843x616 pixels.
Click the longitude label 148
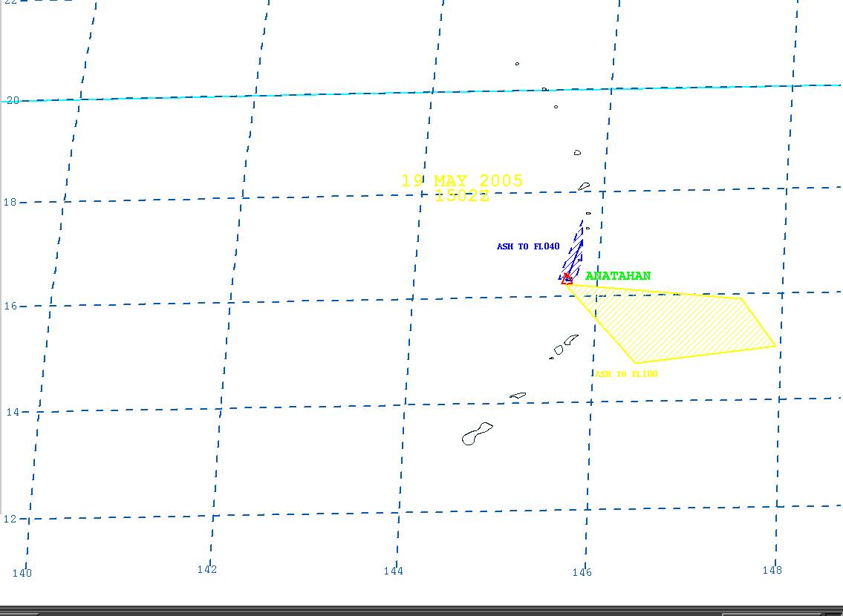[x=772, y=570]
